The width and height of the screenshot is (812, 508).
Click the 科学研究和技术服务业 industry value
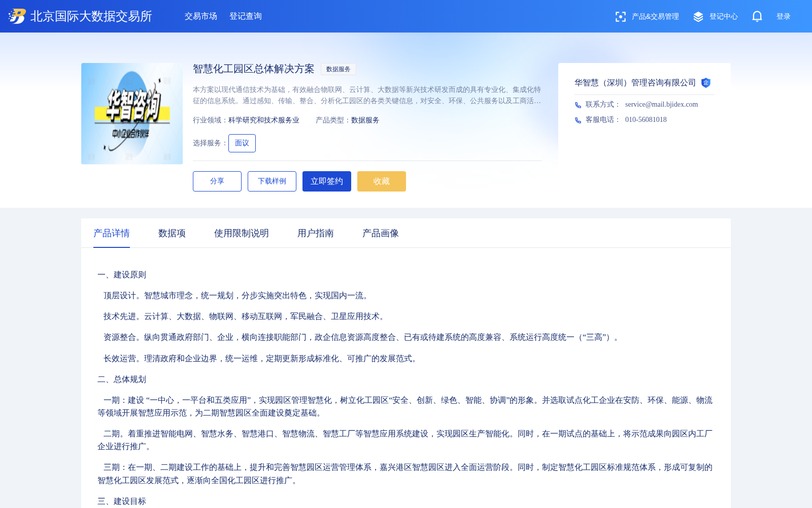(264, 120)
